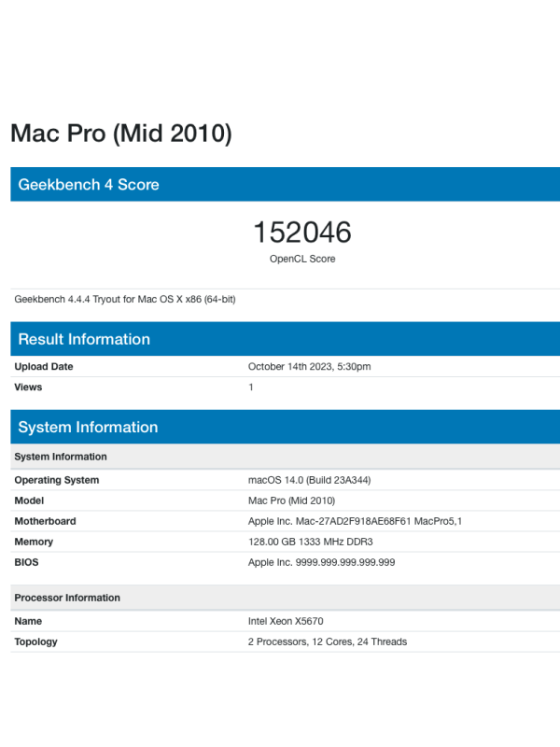Select the Mac Pro (Mid 2010) model value
560x747 pixels.
291,500
